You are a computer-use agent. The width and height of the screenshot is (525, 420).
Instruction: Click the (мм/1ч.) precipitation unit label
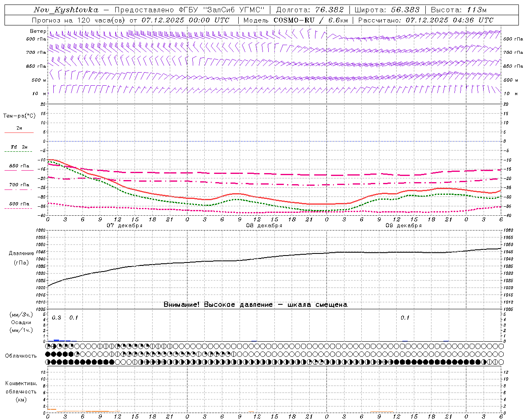[21, 330]
